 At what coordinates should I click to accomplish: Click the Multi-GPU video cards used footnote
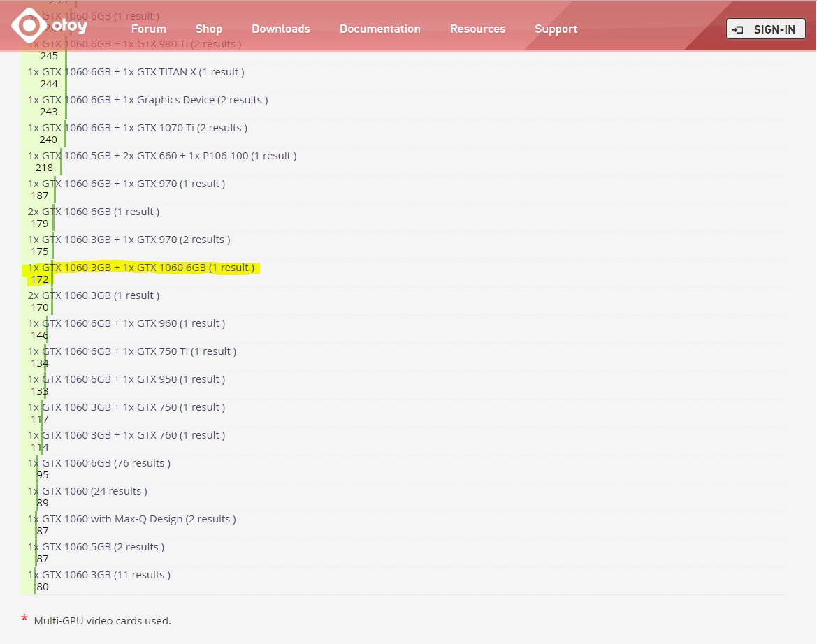pyautogui.click(x=102, y=620)
